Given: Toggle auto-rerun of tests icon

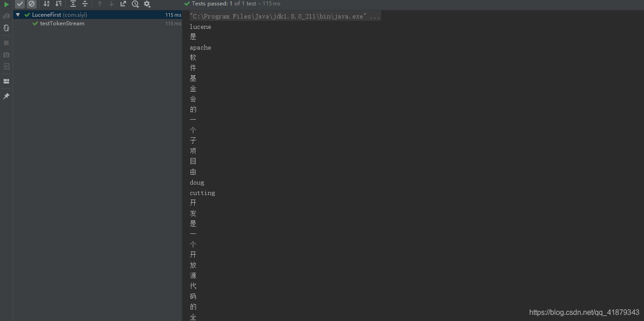Looking at the screenshot, I should click(6, 28).
